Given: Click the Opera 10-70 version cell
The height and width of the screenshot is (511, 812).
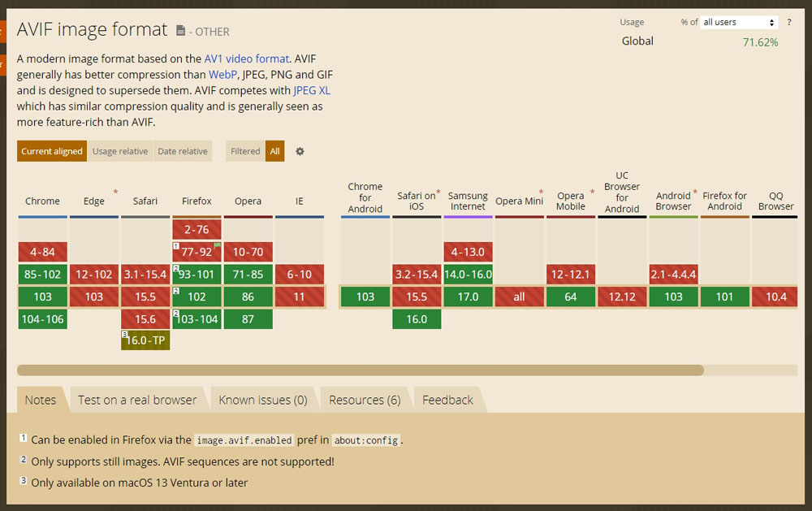Looking at the screenshot, I should pyautogui.click(x=248, y=252).
